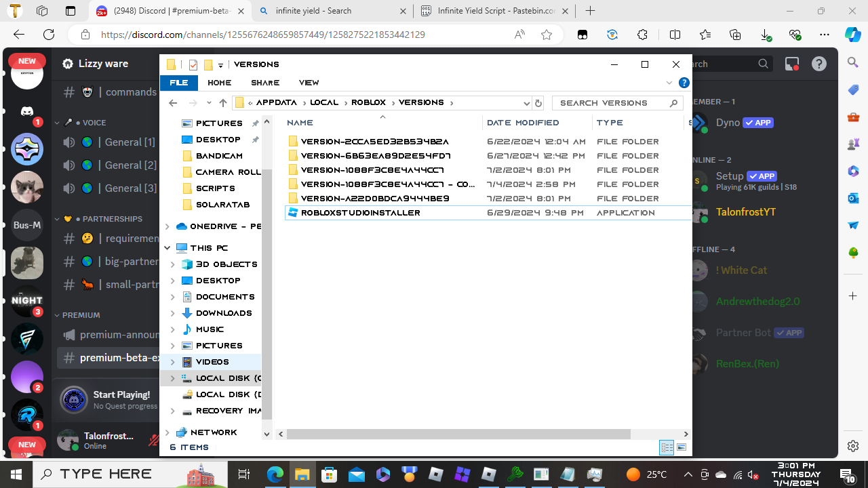Viewport: 868px width, 488px height.
Task: Open the Bus-M server in Discord sidebar
Action: (27, 225)
